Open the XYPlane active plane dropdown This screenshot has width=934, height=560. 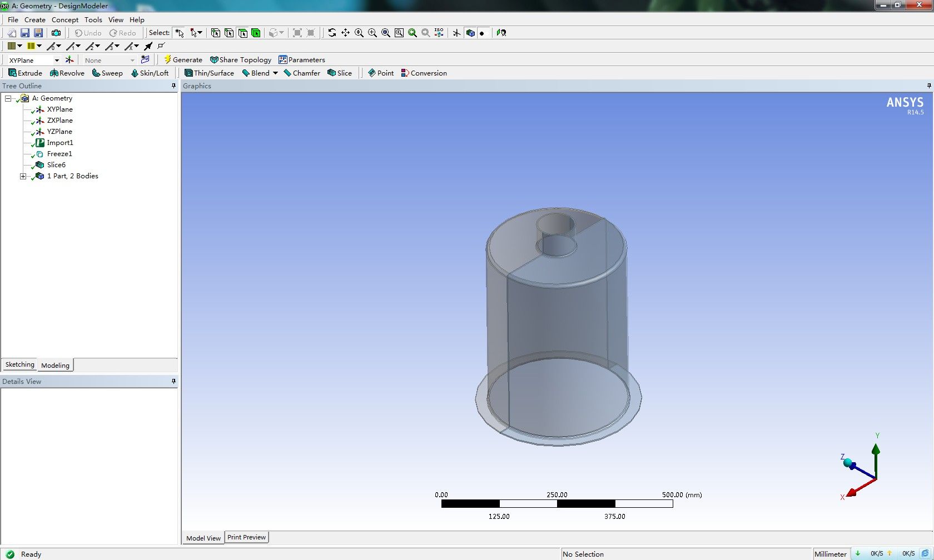tap(57, 60)
